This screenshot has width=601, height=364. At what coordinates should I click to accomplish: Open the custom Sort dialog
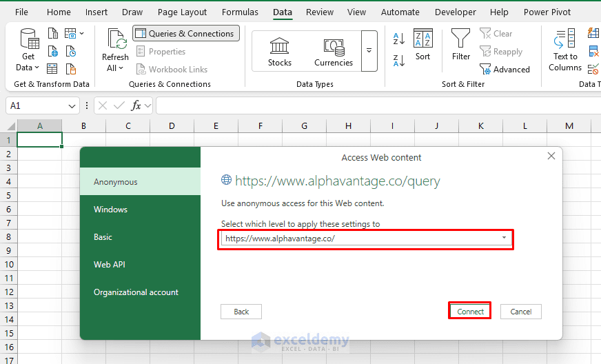(x=422, y=44)
